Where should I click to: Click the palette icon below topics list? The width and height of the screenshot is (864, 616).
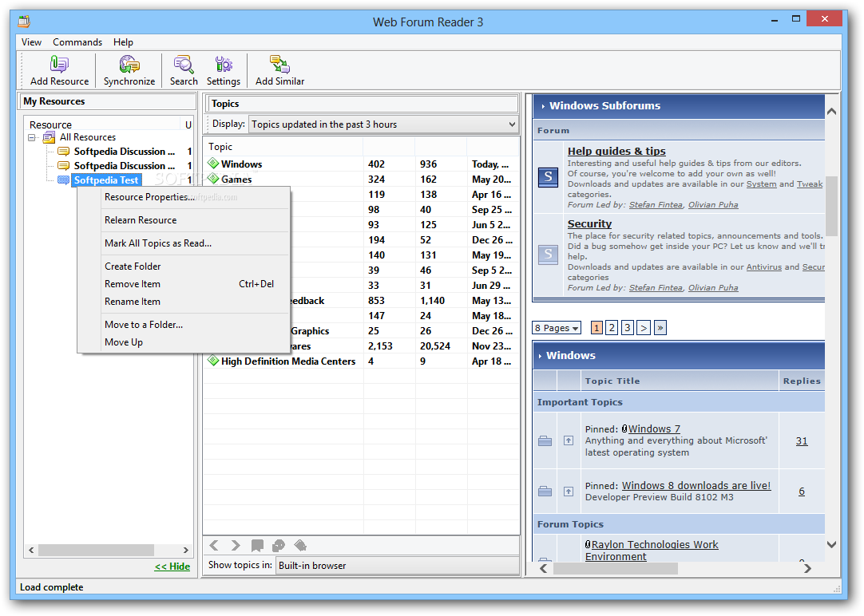click(278, 546)
